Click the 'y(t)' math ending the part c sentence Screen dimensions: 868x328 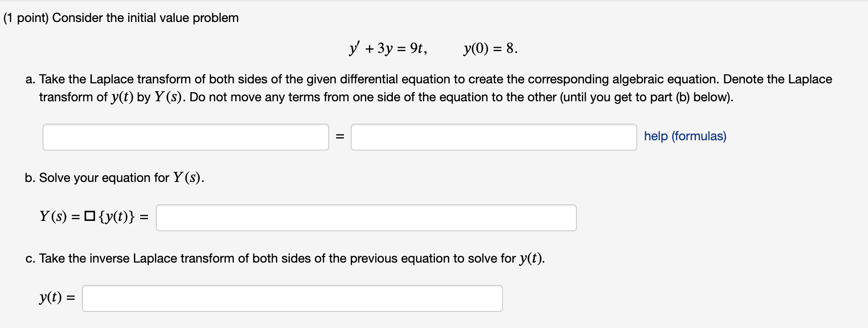pyautogui.click(x=531, y=259)
